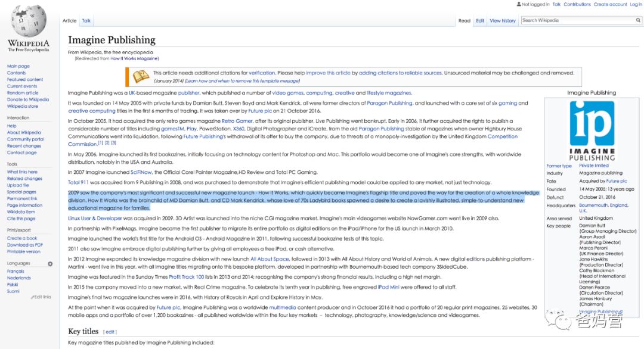Click the Wikipedia globe logo
This screenshot has height=349, width=644.
click(29, 20)
